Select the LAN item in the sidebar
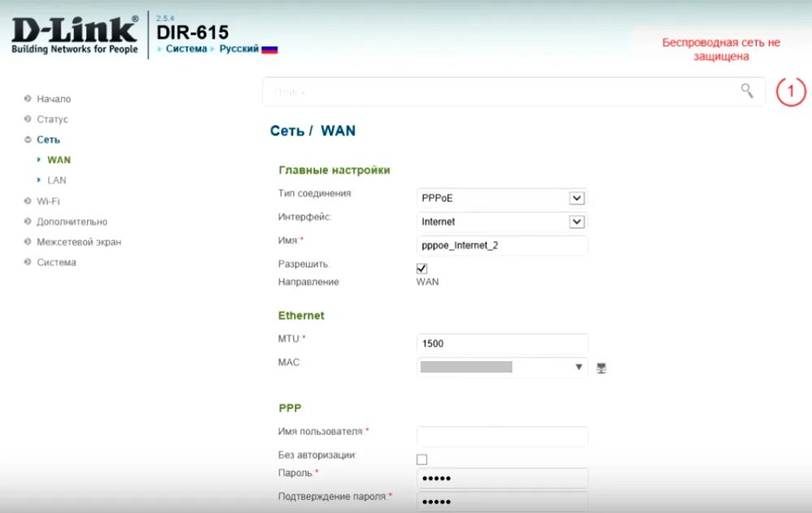The height and width of the screenshot is (513, 812). tap(54, 179)
